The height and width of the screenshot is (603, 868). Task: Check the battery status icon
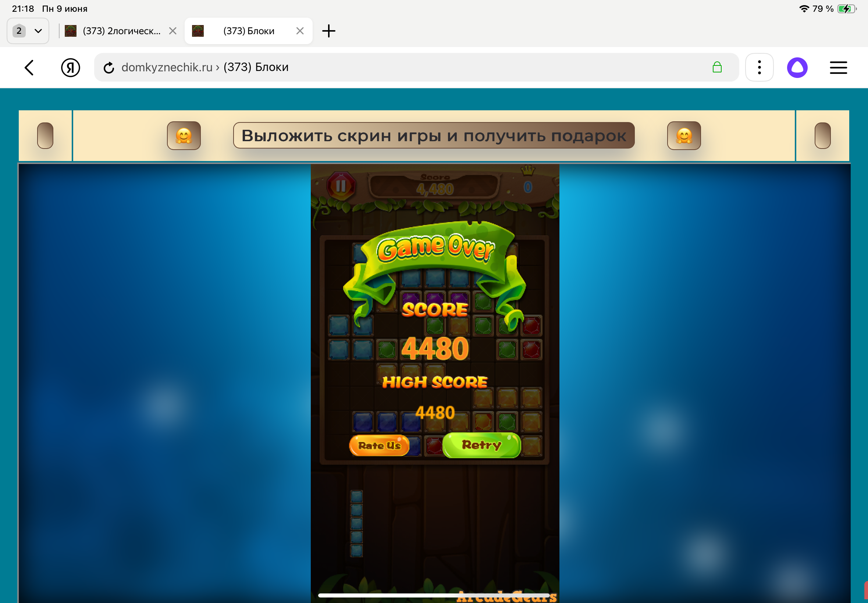tap(846, 9)
